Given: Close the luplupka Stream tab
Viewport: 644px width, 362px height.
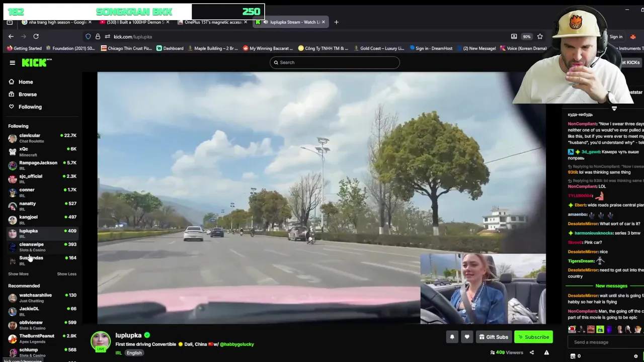Looking at the screenshot, I should (x=323, y=22).
